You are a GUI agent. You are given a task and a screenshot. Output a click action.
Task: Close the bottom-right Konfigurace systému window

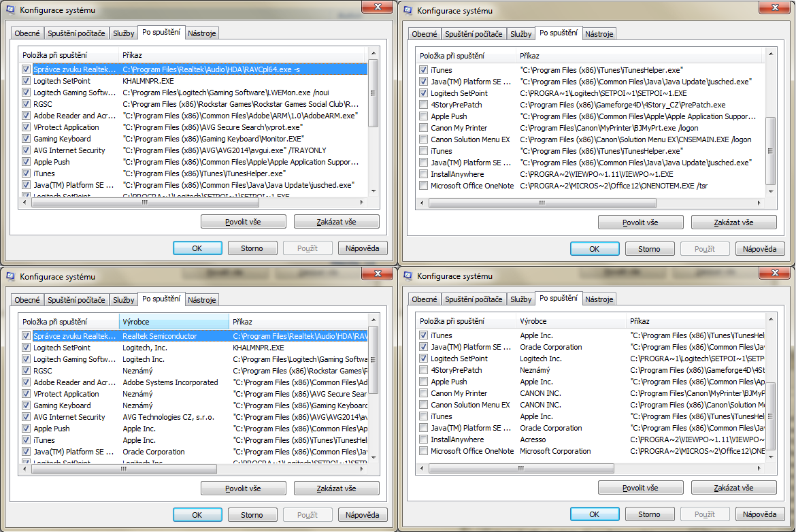(x=775, y=273)
